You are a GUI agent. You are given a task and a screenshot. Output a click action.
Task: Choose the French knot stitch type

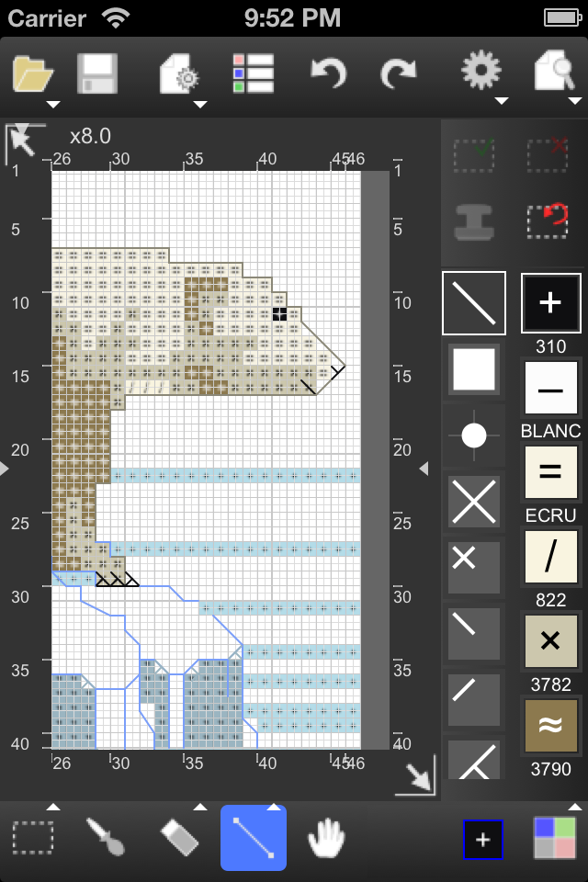474,435
